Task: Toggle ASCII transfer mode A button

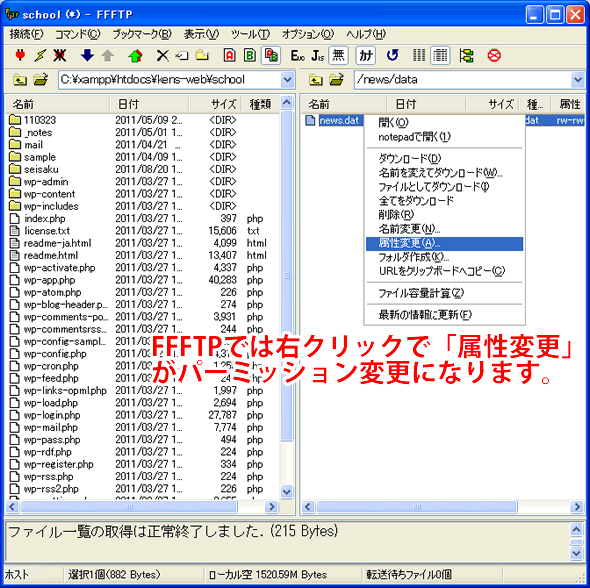Action: coord(230,56)
